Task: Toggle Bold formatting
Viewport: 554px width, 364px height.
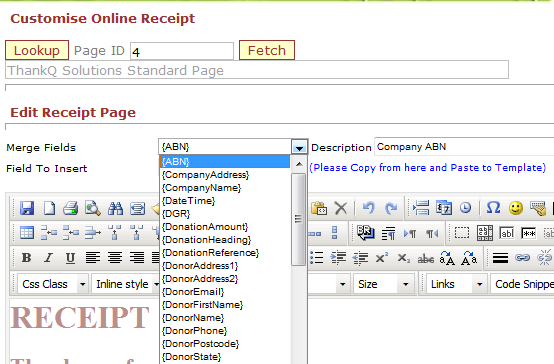Action: click(26, 258)
